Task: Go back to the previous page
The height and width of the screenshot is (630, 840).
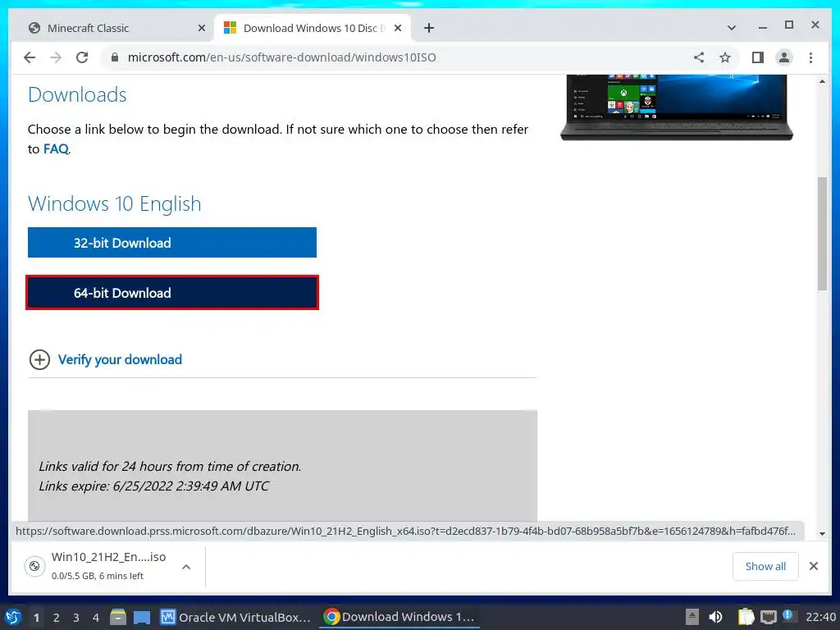Action: click(x=30, y=57)
